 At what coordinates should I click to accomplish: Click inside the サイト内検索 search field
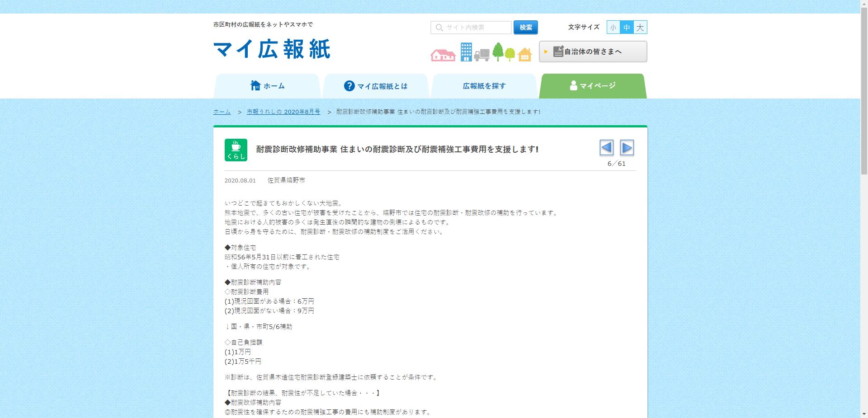click(x=472, y=28)
